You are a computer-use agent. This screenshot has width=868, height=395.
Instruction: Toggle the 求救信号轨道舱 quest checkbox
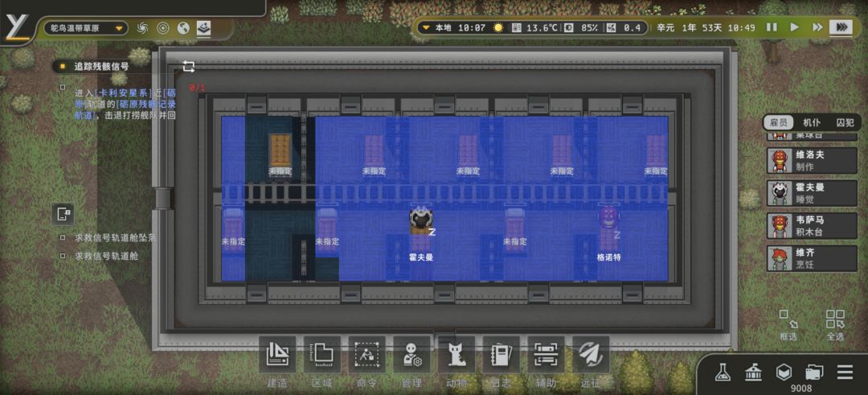click(x=63, y=256)
